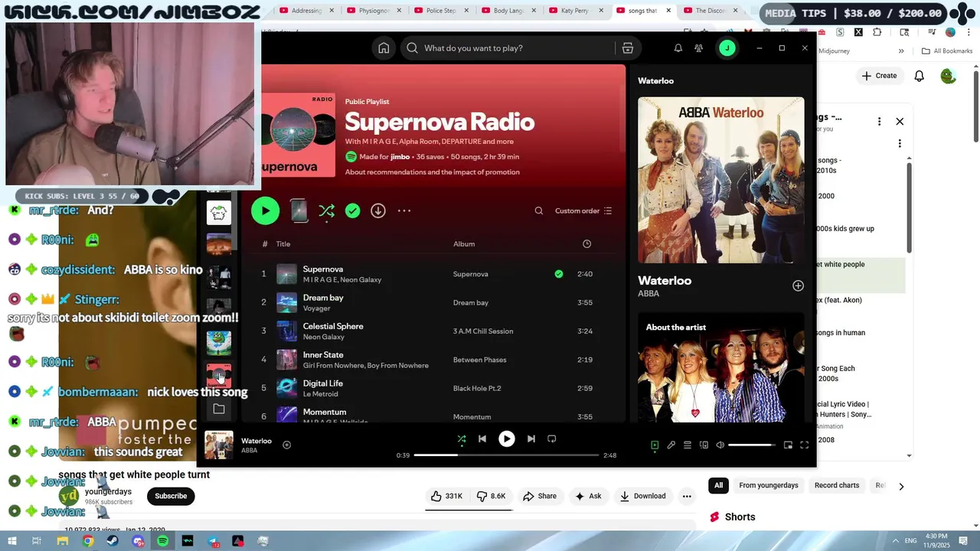The width and height of the screenshot is (980, 551).
Task: Open Spotify profile avatar J
Action: tap(727, 48)
